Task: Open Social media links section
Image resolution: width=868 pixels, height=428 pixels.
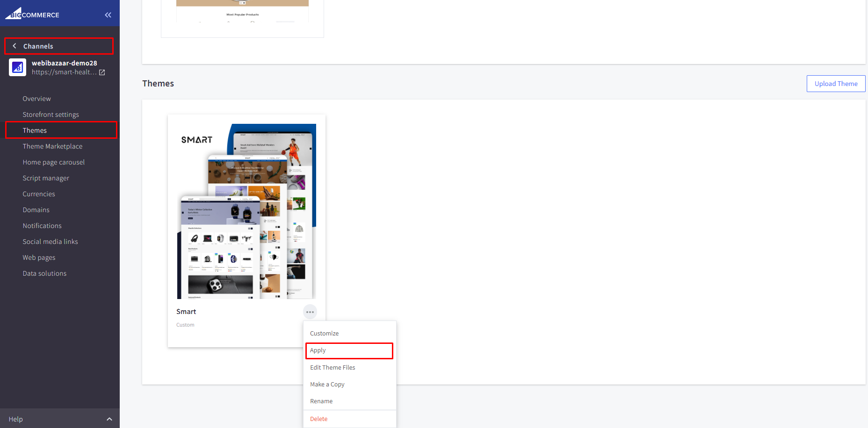Action: coord(50,242)
